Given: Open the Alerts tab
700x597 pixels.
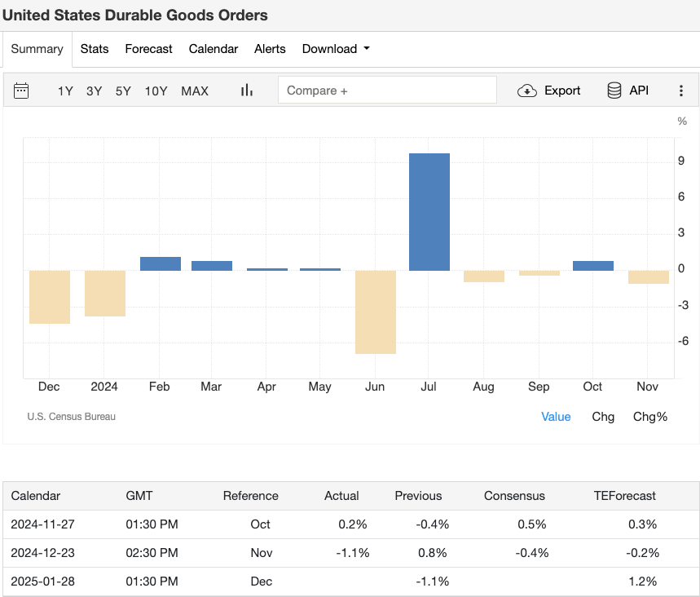Looking at the screenshot, I should point(270,49).
